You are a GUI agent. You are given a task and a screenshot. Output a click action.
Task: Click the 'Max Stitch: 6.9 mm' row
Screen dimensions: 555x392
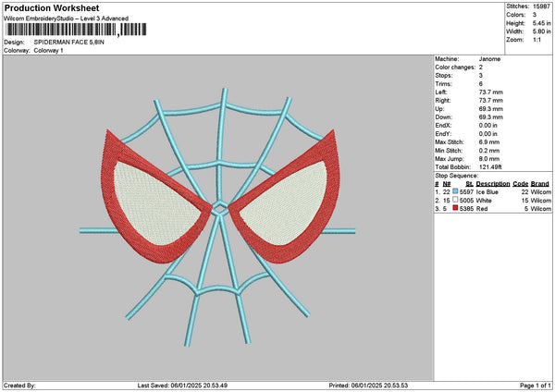click(x=467, y=142)
